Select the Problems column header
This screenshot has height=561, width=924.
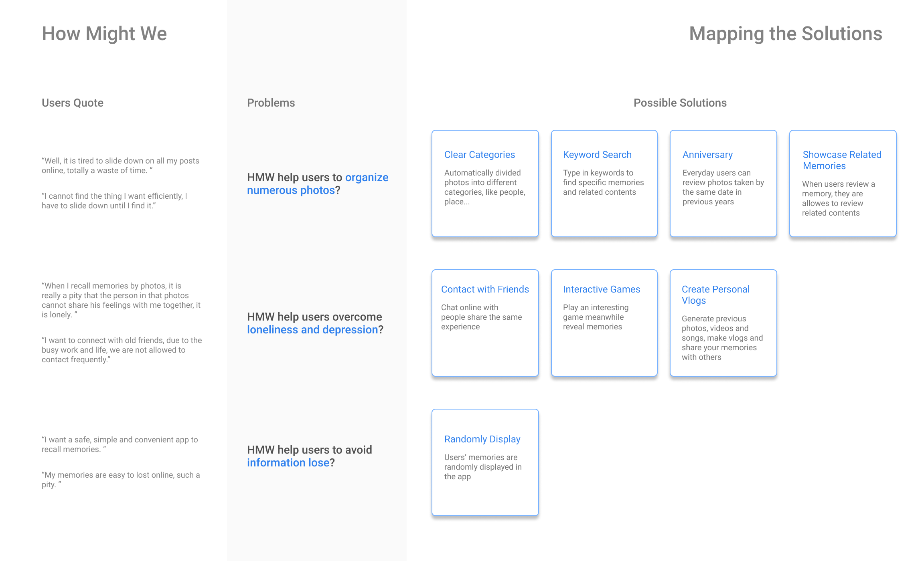click(271, 103)
